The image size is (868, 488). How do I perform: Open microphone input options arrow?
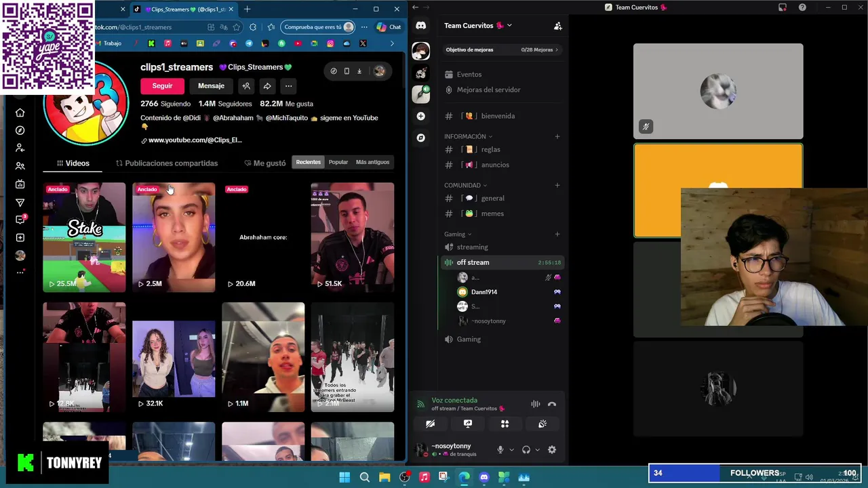(x=511, y=449)
